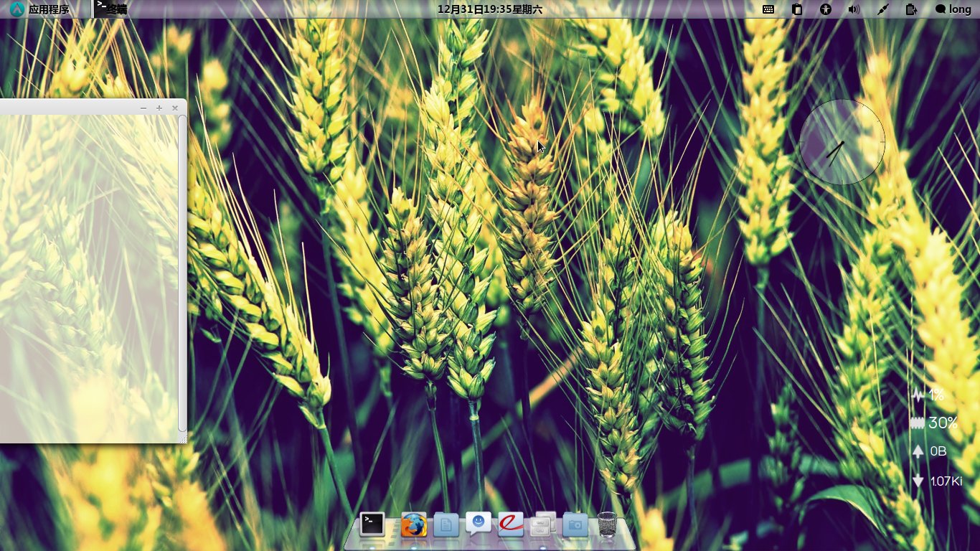Viewport: 980px width, 551px height.
Task: Launch the red 'e' app in dock
Action: click(511, 524)
